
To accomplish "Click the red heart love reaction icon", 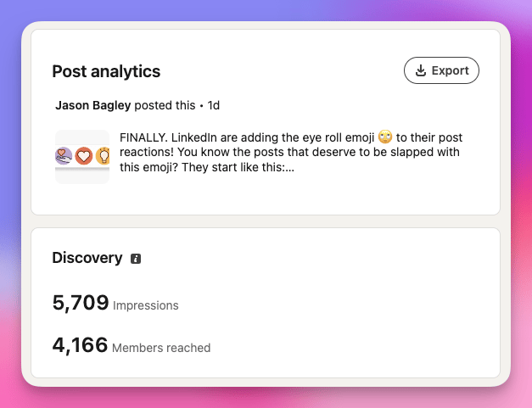I will 83,156.
